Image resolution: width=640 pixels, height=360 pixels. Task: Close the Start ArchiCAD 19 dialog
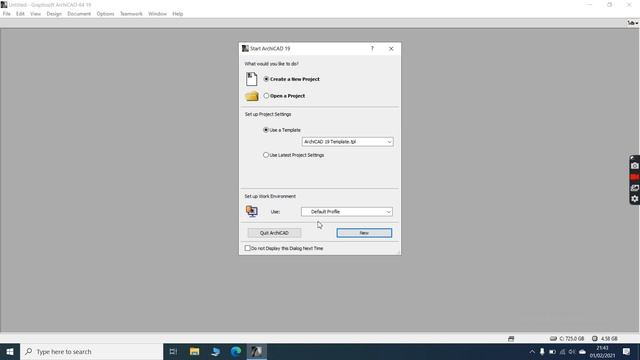coord(391,49)
